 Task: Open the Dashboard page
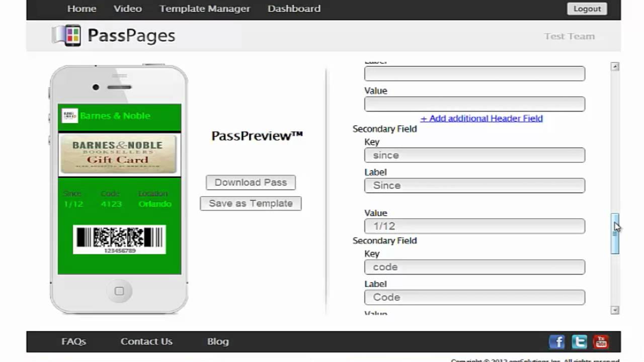coord(294,9)
